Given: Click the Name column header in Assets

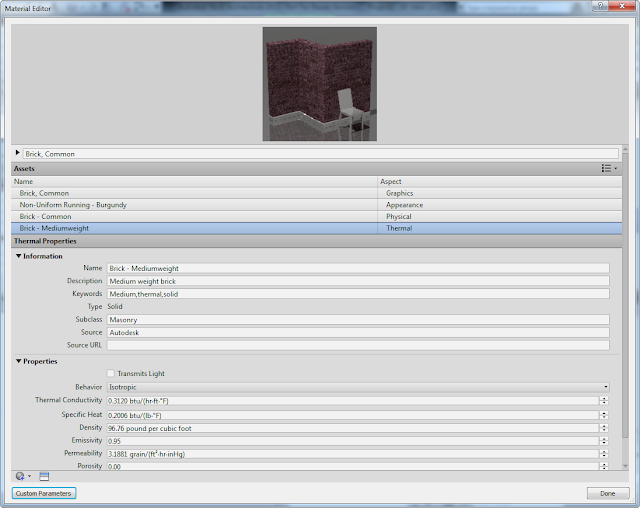Looking at the screenshot, I should click(x=194, y=182).
